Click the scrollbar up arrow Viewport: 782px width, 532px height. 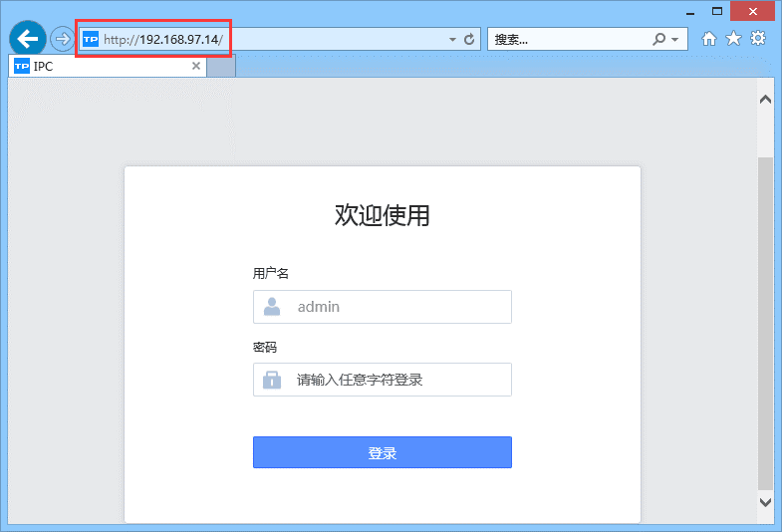tap(765, 100)
